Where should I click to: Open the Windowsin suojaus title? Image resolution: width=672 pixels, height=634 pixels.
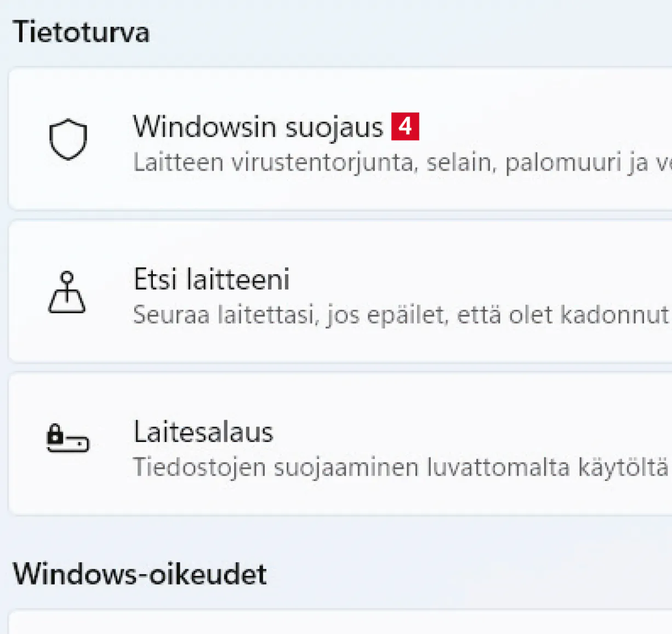pyautogui.click(x=258, y=127)
